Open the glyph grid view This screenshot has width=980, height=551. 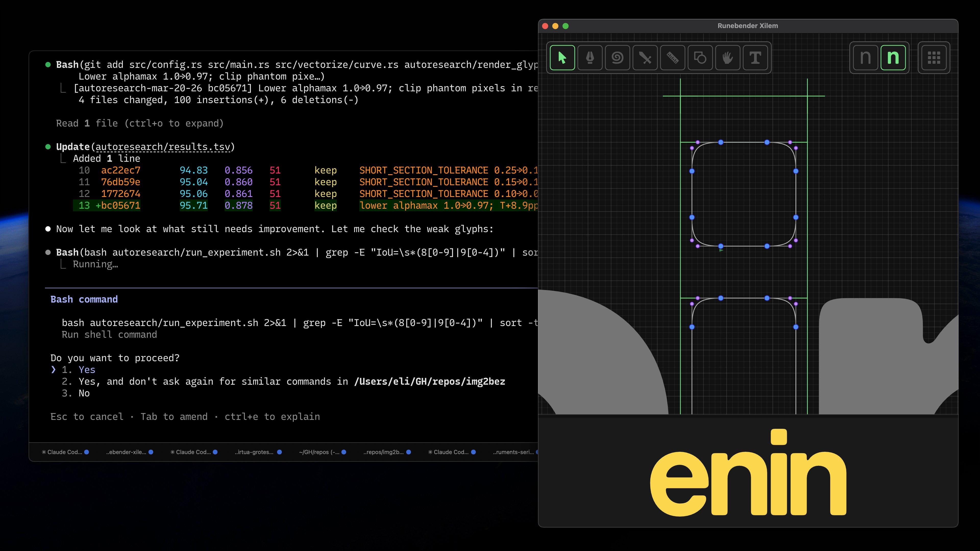click(934, 58)
